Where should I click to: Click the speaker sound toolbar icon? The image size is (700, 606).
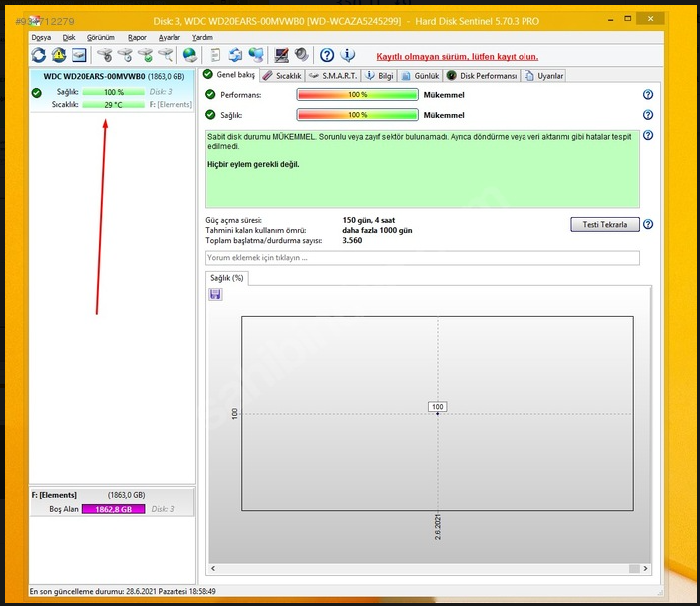point(302,55)
